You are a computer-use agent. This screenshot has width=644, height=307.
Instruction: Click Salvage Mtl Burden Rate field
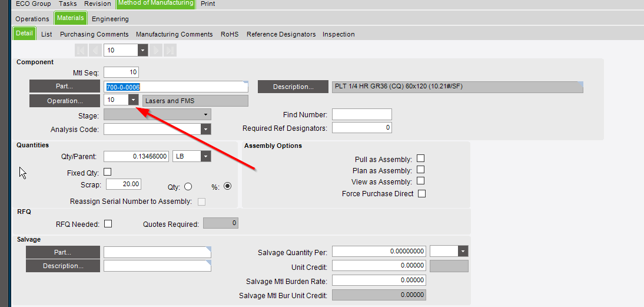point(379,280)
